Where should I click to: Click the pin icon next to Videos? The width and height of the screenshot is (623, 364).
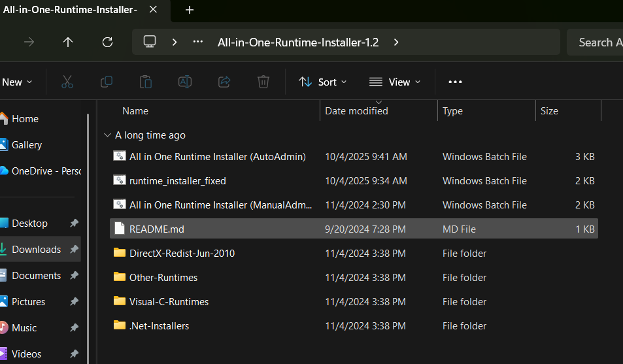pos(74,354)
